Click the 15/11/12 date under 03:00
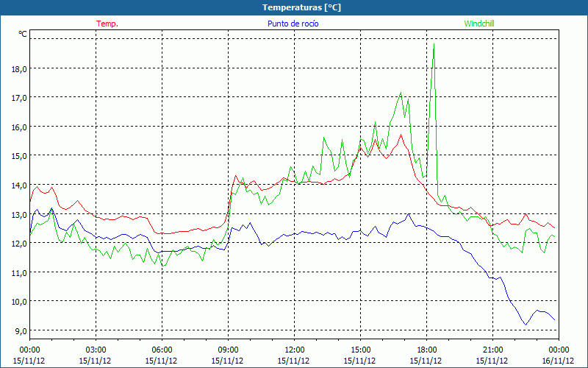This screenshot has width=588, height=368. pyautogui.click(x=95, y=361)
